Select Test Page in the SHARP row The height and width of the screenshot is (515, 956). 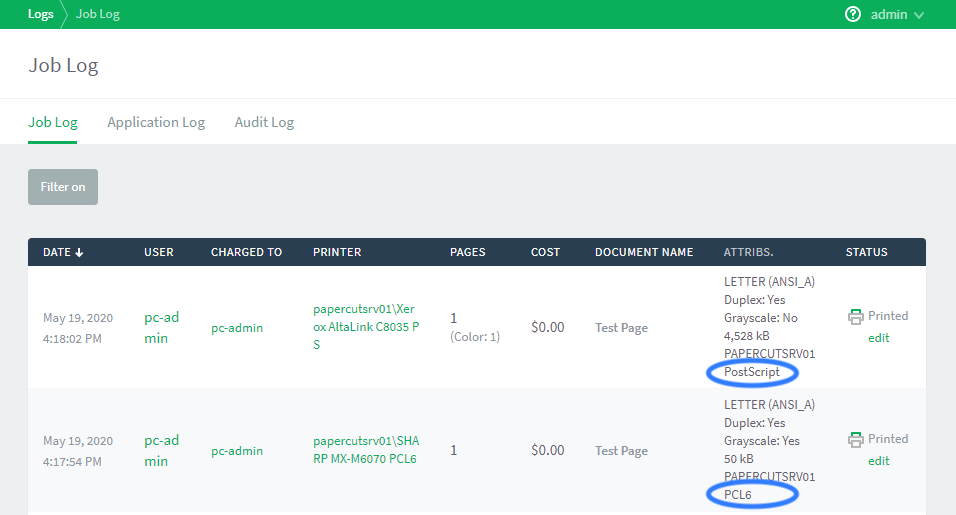pos(621,451)
